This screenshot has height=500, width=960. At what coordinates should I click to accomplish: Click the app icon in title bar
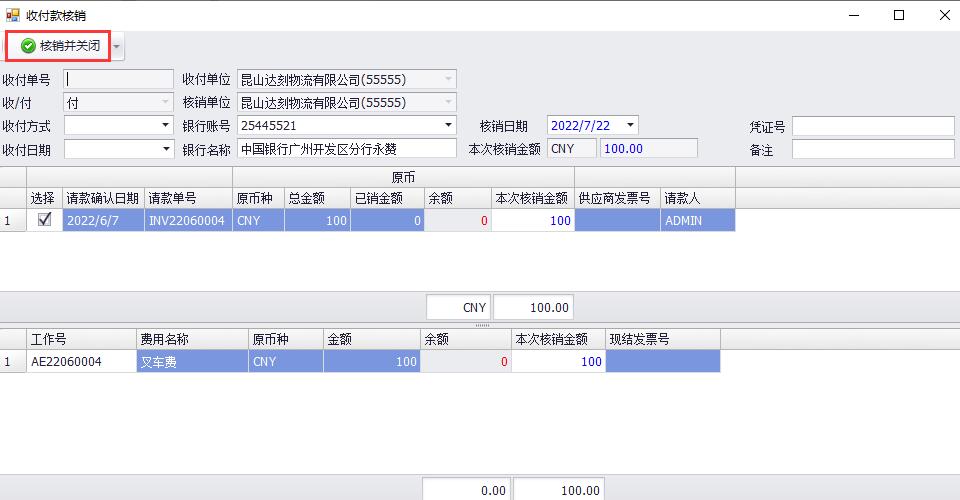(x=13, y=15)
